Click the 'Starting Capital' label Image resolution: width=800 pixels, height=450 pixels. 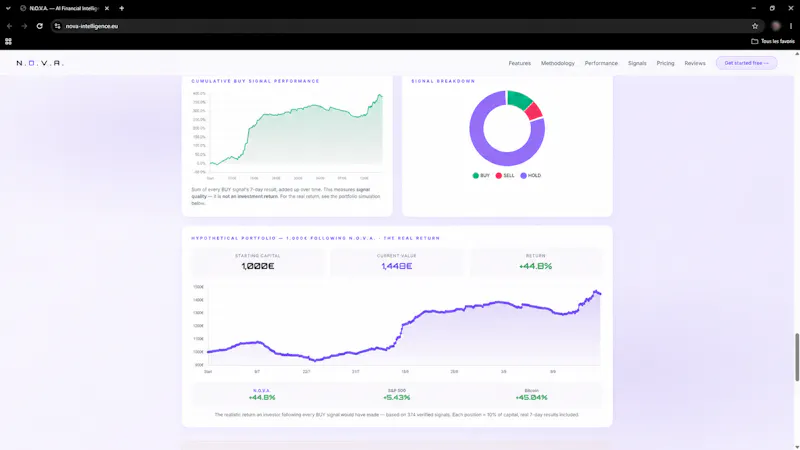click(x=258, y=256)
